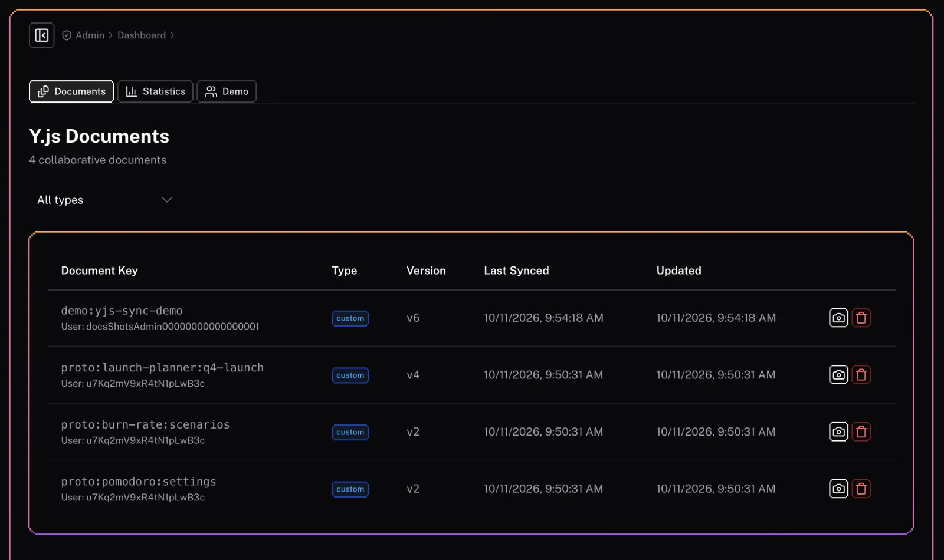
Task: Delete the demo:yjs-sync-demo document
Action: 861,318
